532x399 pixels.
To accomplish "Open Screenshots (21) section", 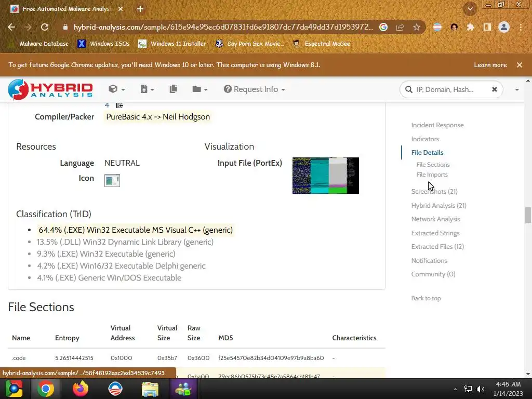I will click(434, 191).
